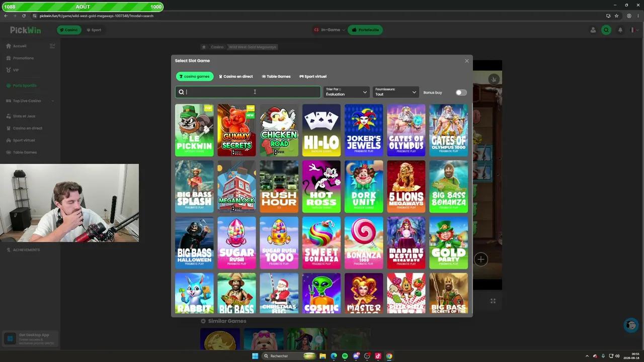Bookmark page with star icon

click(x=616, y=16)
